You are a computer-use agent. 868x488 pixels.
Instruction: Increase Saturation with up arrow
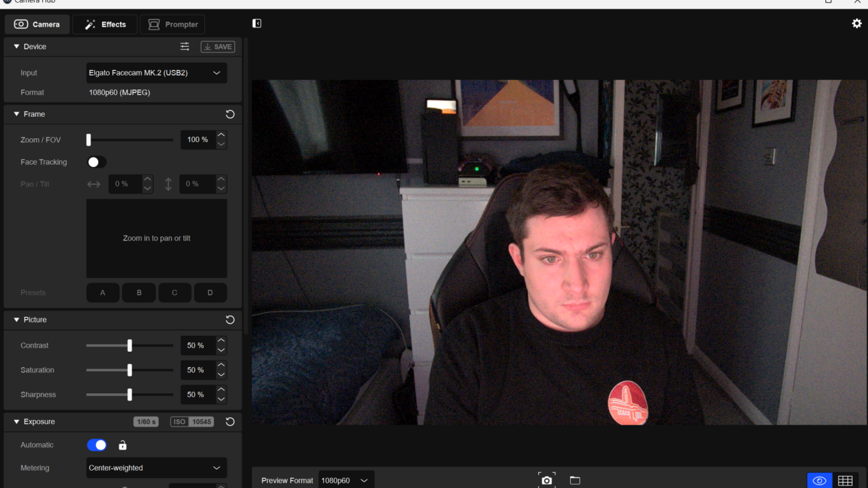click(x=221, y=365)
